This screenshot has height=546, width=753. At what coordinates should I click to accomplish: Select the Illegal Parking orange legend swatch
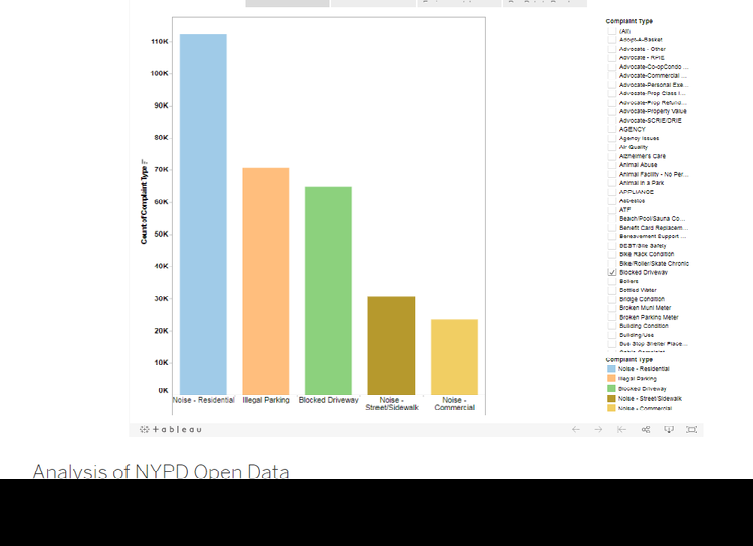[611, 379]
